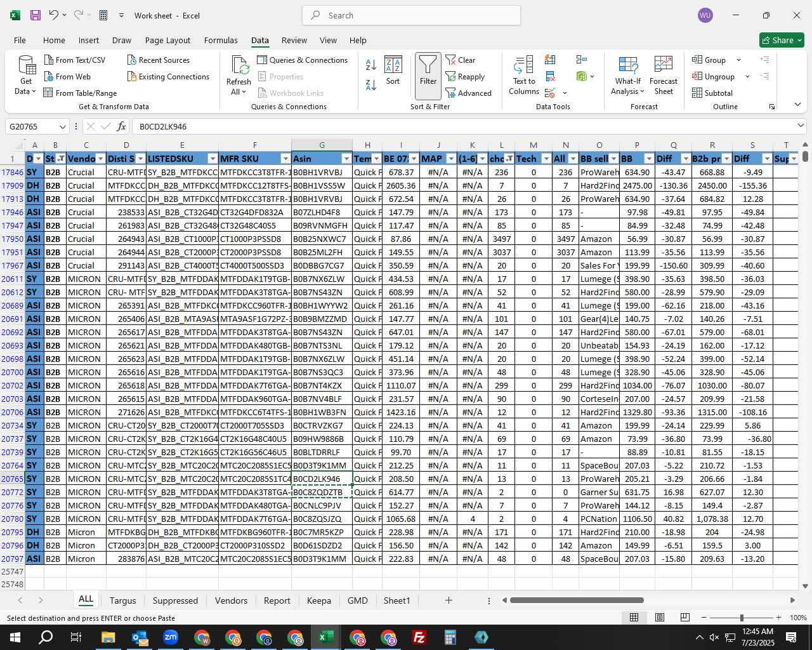Click the Flash Fill icon
This screenshot has width=812, height=650.
[x=550, y=60]
